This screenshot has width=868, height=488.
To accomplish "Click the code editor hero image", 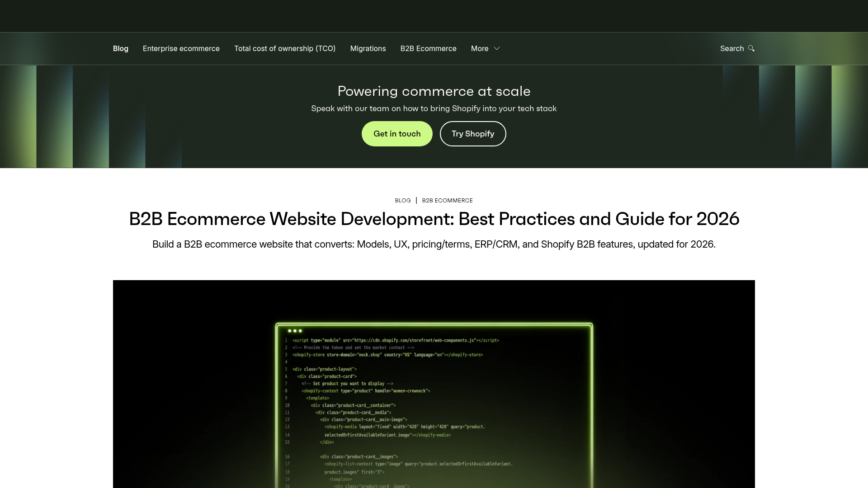I will click(x=434, y=384).
